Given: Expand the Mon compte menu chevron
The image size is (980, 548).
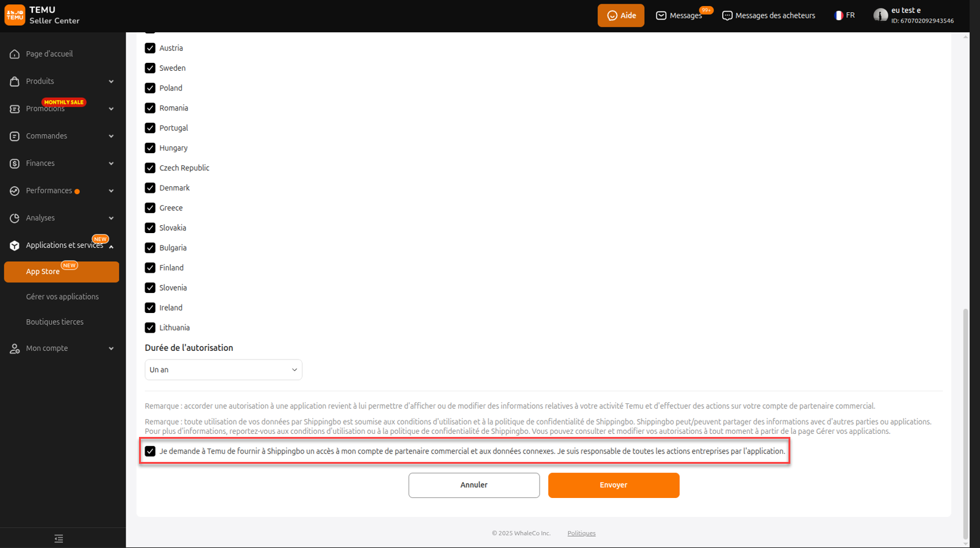Looking at the screenshot, I should point(111,348).
